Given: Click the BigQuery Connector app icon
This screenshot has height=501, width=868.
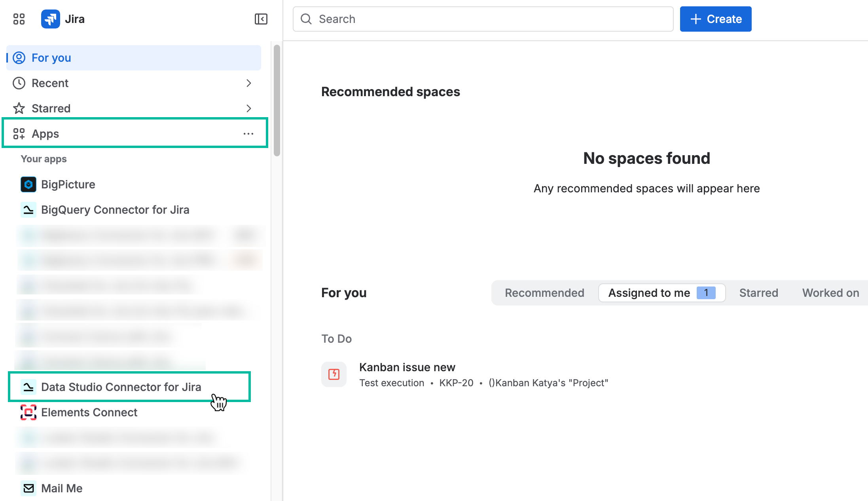Looking at the screenshot, I should 28,210.
